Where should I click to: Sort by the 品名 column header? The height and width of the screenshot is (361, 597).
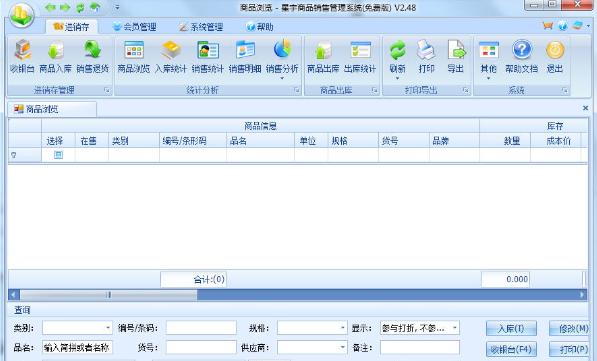[260, 141]
